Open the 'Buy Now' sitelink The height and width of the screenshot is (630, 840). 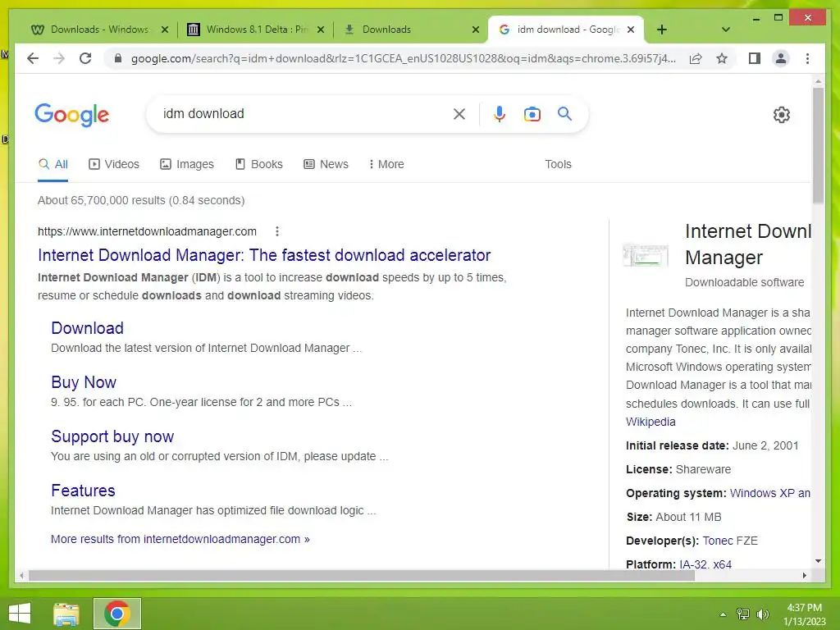[x=84, y=382]
